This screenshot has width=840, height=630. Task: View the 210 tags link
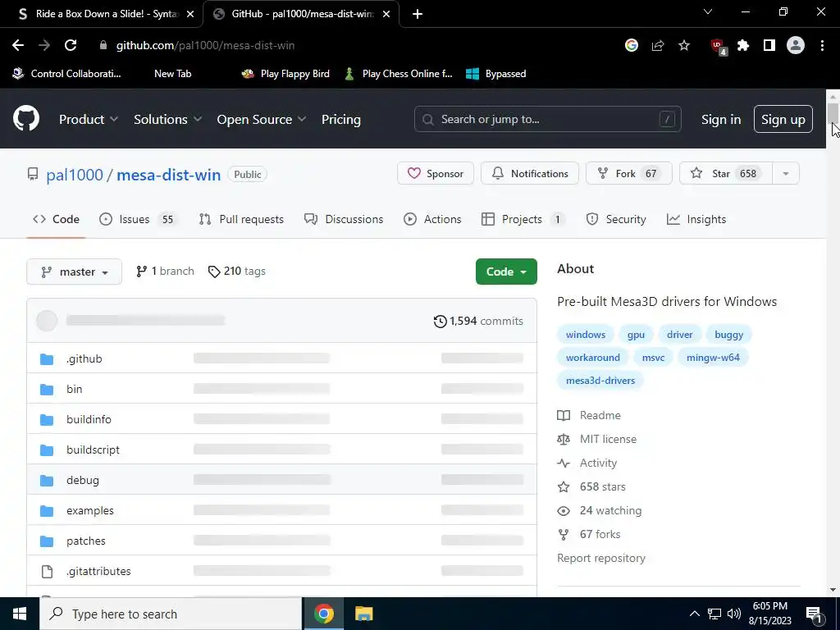tap(237, 271)
